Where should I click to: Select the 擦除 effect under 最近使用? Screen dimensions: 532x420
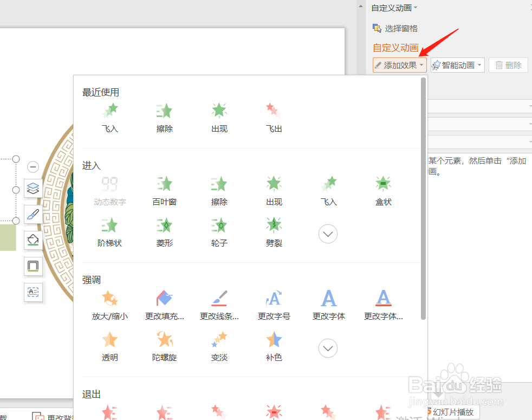[x=164, y=115]
